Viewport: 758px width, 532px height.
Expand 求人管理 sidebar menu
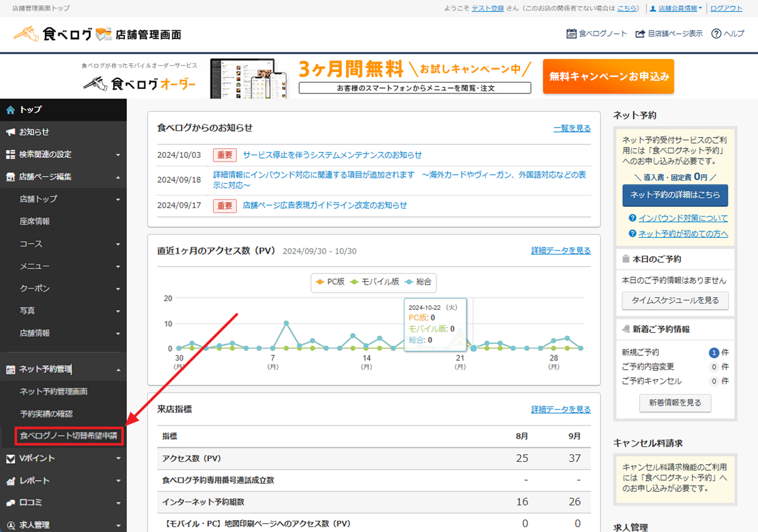pyautogui.click(x=63, y=525)
